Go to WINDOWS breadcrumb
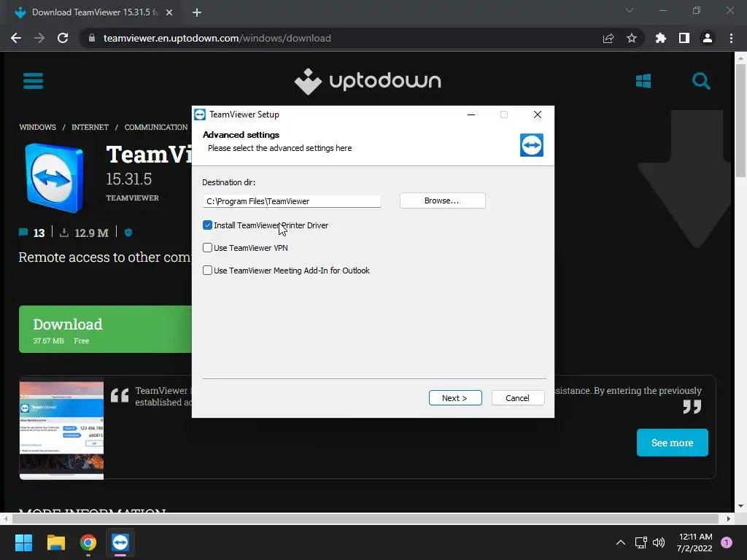The width and height of the screenshot is (747, 560). (x=38, y=127)
